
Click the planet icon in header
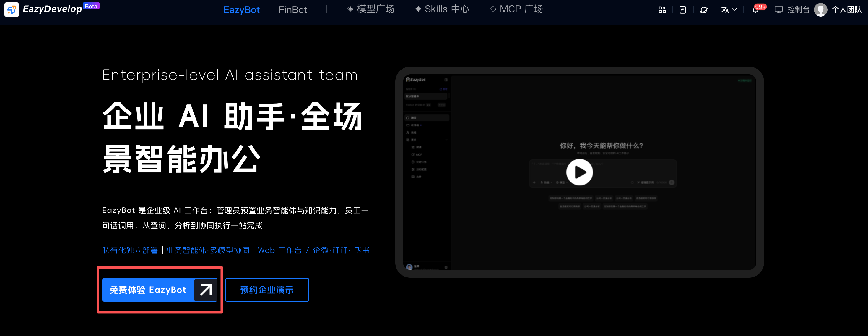703,10
